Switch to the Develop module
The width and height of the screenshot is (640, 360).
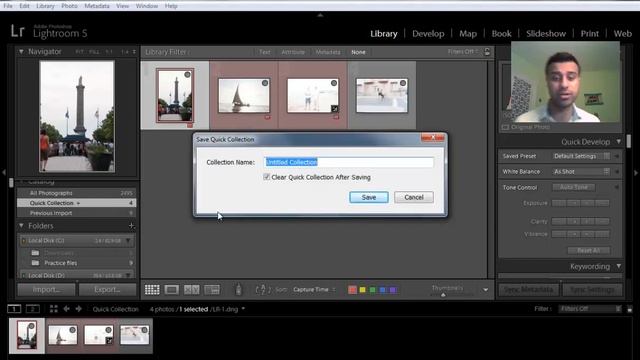428,33
